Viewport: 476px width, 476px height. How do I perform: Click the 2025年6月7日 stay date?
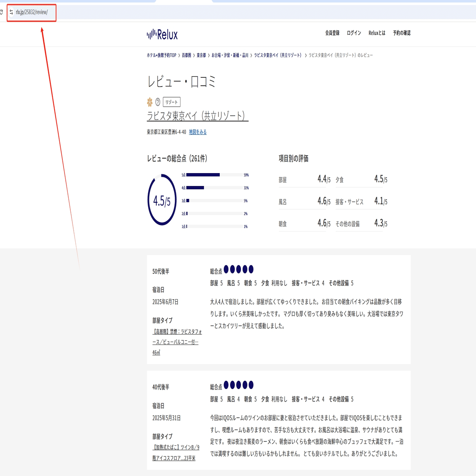click(166, 302)
